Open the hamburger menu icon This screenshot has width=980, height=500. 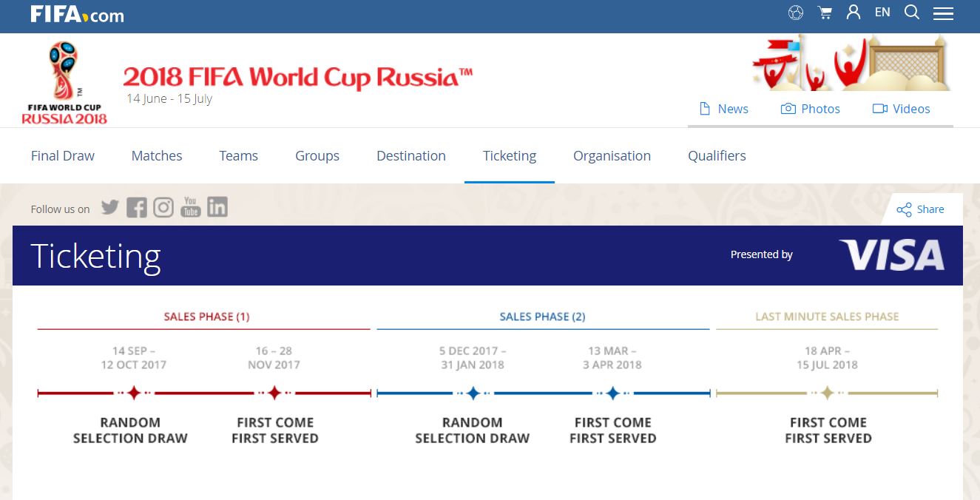tap(943, 13)
